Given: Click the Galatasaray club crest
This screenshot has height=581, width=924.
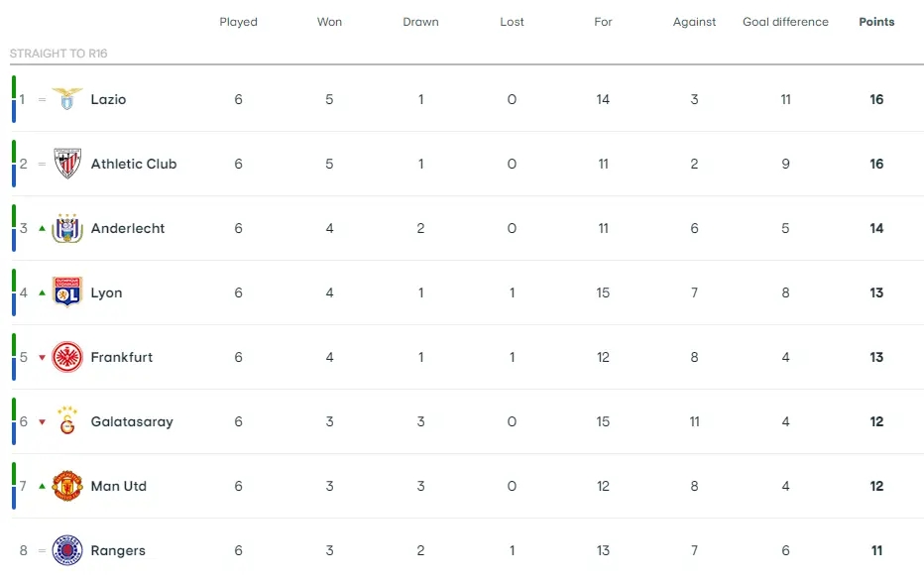Looking at the screenshot, I should [x=67, y=420].
